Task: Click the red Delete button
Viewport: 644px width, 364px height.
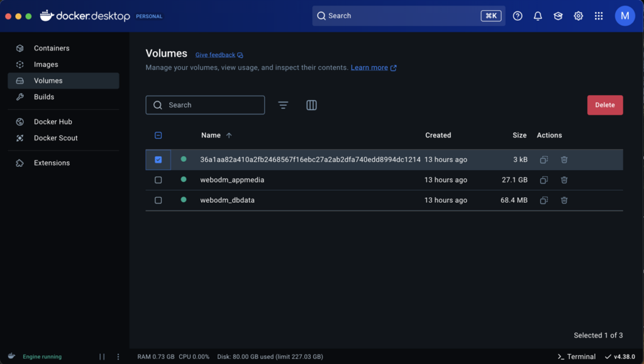Action: tap(604, 105)
